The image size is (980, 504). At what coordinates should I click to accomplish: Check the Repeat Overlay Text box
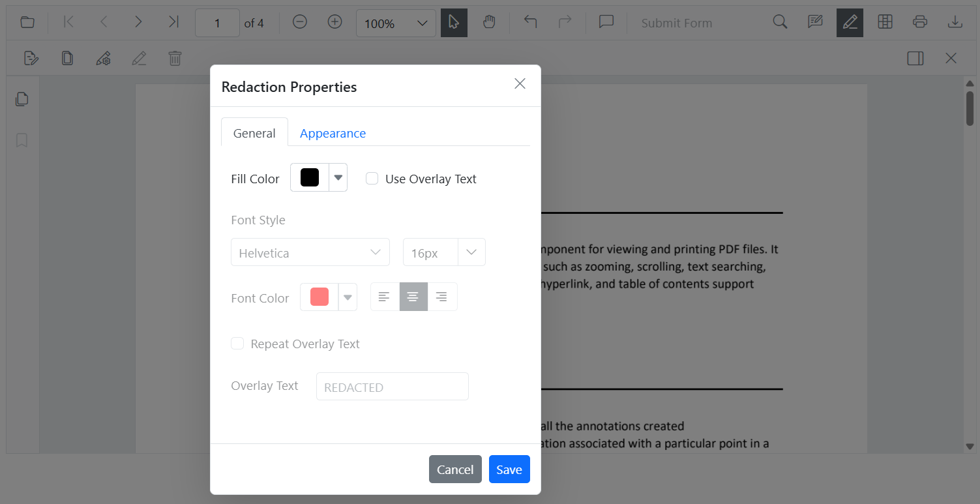point(237,343)
